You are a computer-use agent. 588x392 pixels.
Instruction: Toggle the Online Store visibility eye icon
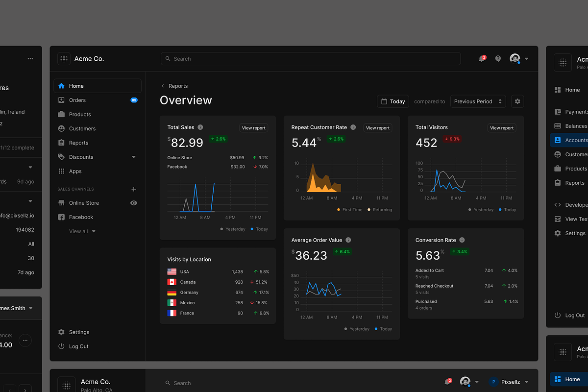click(133, 202)
